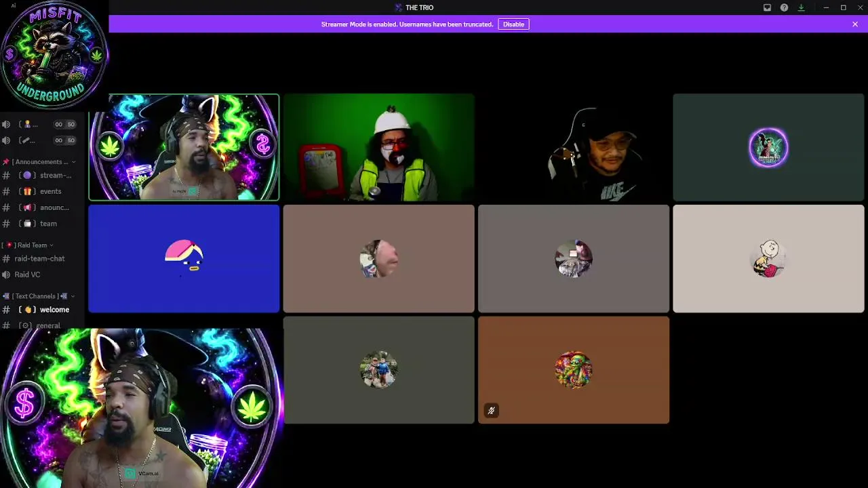Image resolution: width=868 pixels, height=488 pixels.
Task: Open the Help question mark icon
Action: (x=784, y=7)
